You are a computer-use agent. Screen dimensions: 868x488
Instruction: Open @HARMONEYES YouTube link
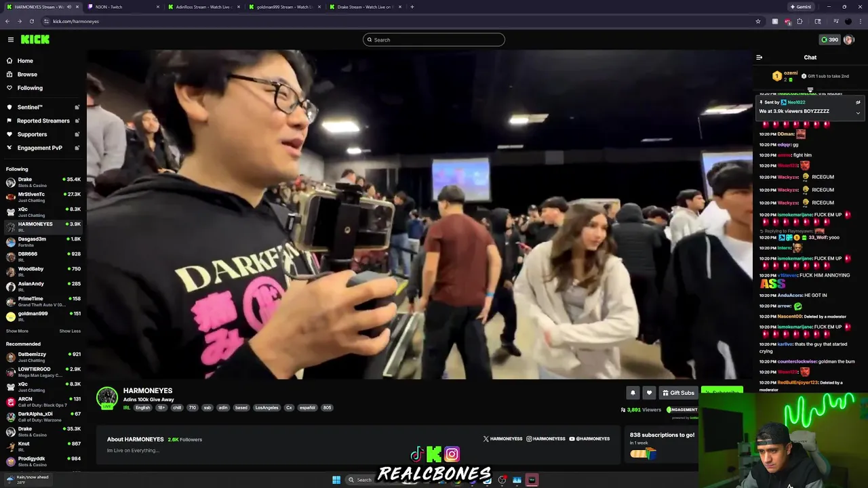point(591,439)
